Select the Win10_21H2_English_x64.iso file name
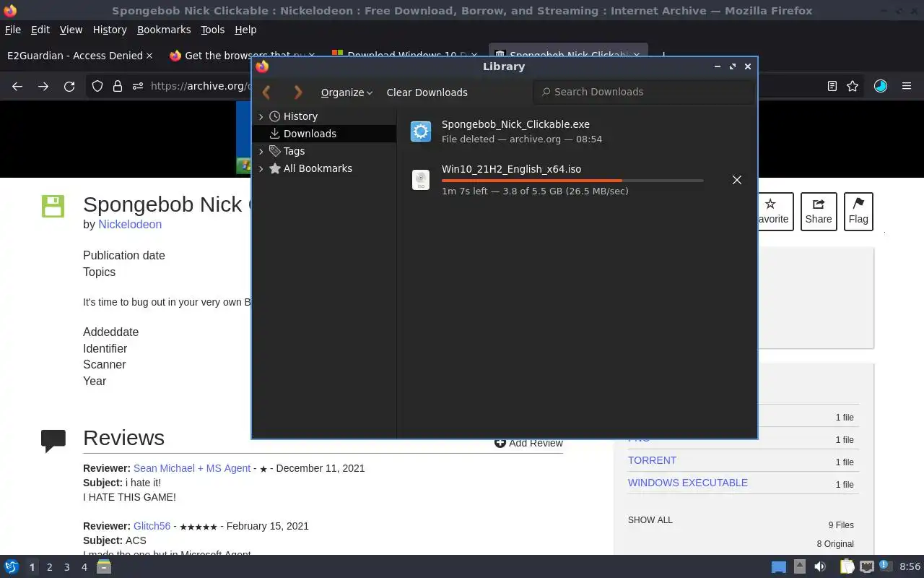 click(511, 169)
